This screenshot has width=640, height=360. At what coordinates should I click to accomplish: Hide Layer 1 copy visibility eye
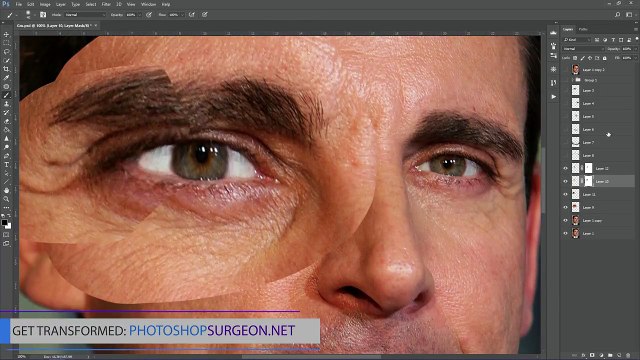[566, 220]
